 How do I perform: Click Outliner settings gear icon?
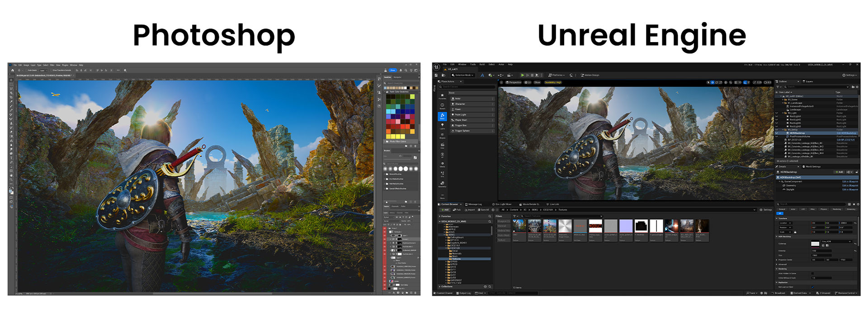(857, 87)
